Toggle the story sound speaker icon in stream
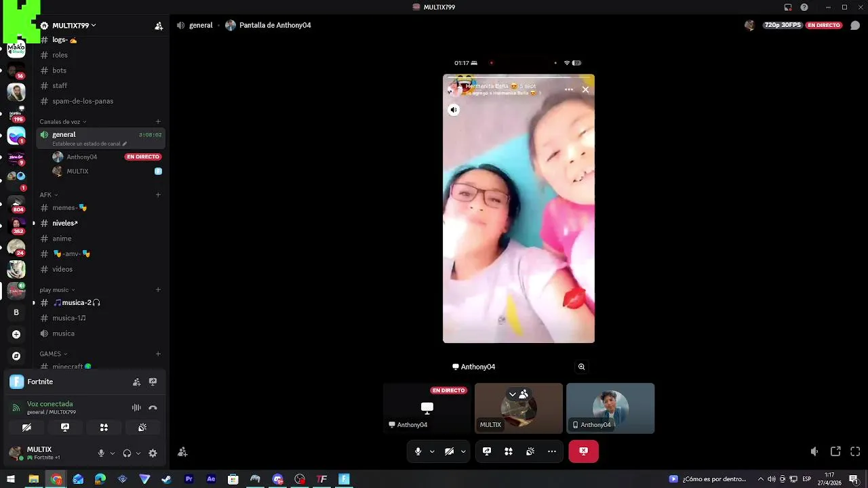The image size is (868, 488). click(x=454, y=110)
